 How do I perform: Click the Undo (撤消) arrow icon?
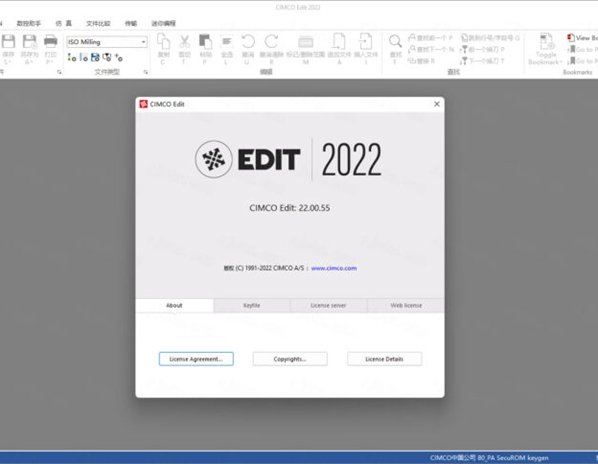(248, 42)
